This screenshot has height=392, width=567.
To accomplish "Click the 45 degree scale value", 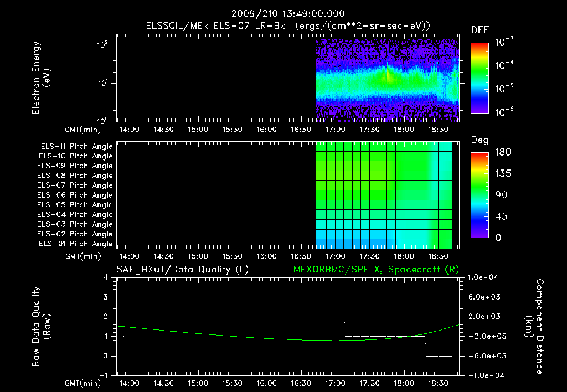I will pyautogui.click(x=501, y=216).
